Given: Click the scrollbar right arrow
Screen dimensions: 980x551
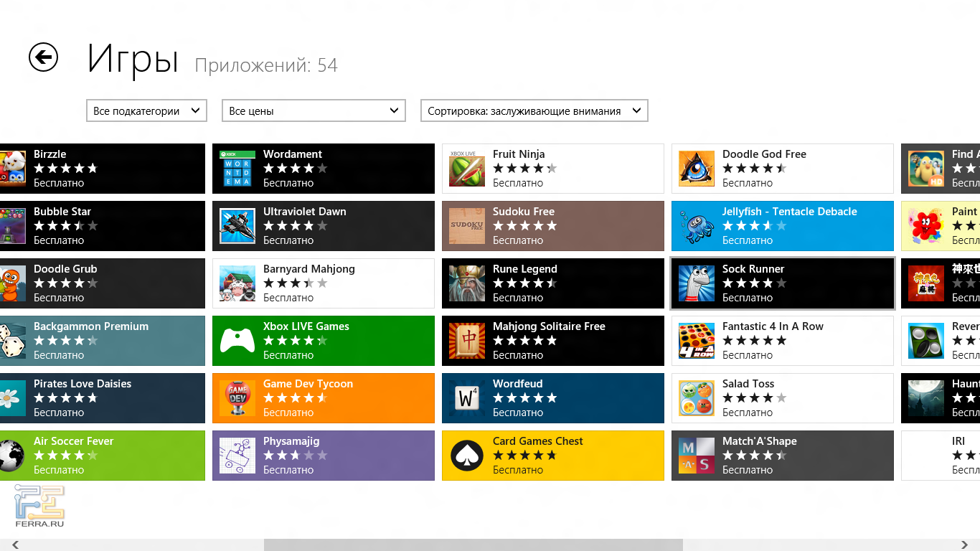Looking at the screenshot, I should (965, 545).
